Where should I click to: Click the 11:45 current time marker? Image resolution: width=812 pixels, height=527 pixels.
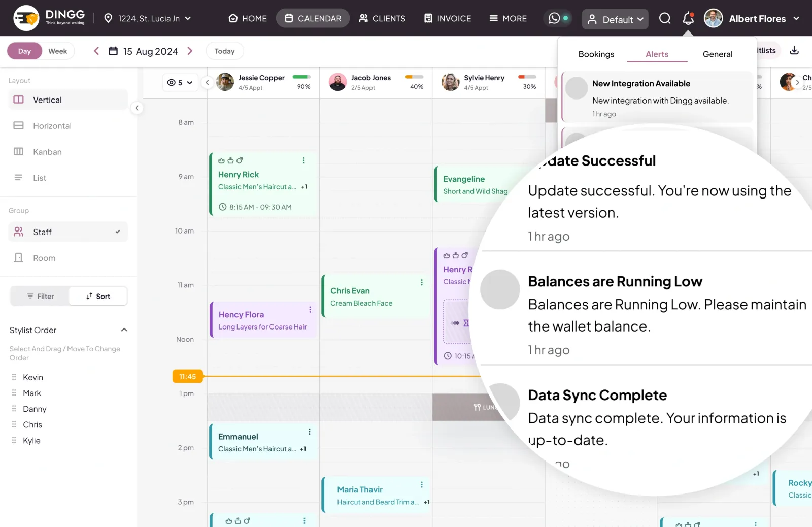click(x=187, y=376)
